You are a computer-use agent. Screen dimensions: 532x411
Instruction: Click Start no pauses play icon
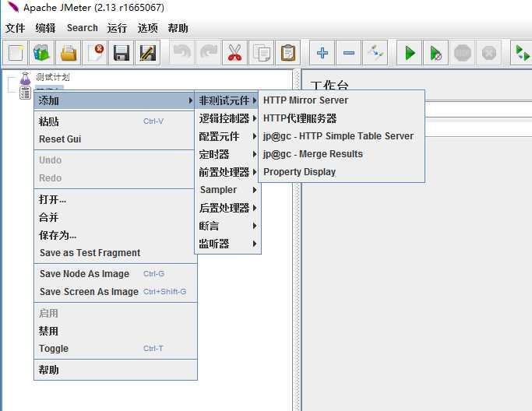[435, 53]
